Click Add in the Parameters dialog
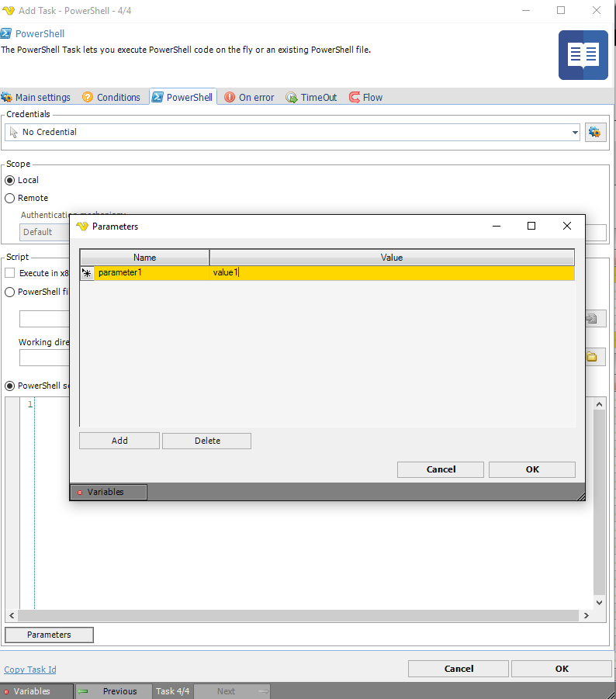Image resolution: width=616 pixels, height=699 pixels. pyautogui.click(x=119, y=441)
